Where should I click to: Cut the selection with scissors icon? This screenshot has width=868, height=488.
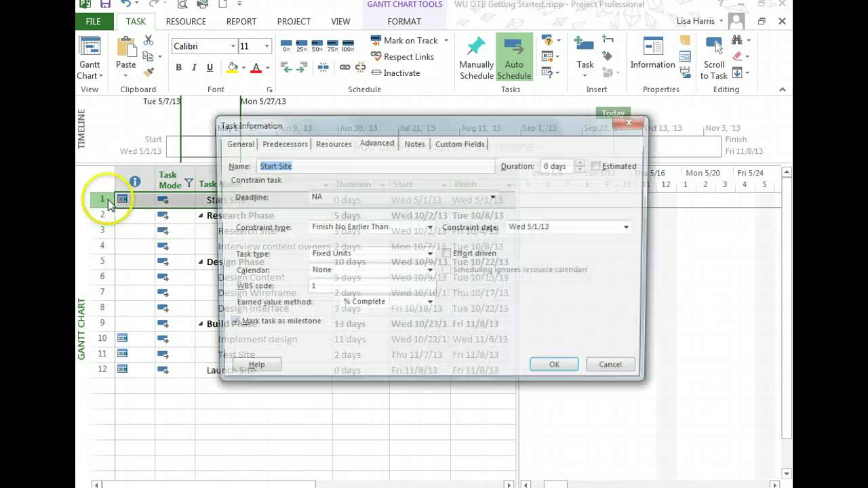pyautogui.click(x=148, y=41)
